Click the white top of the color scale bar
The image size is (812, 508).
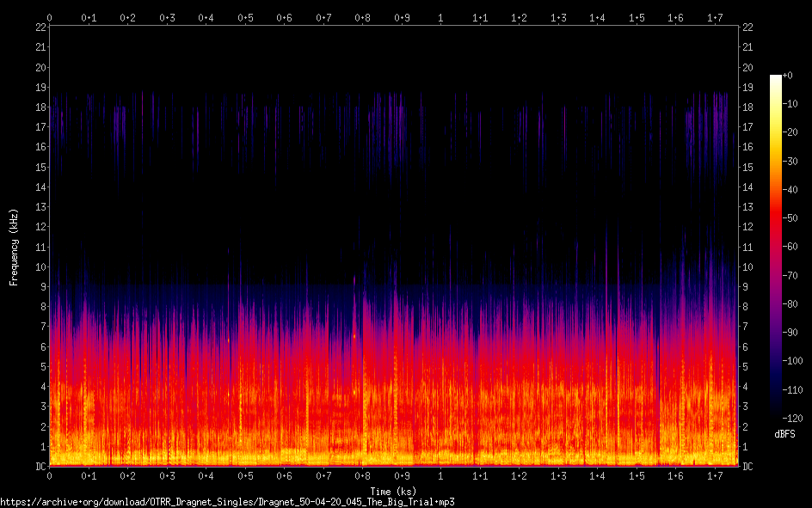pyautogui.click(x=776, y=77)
